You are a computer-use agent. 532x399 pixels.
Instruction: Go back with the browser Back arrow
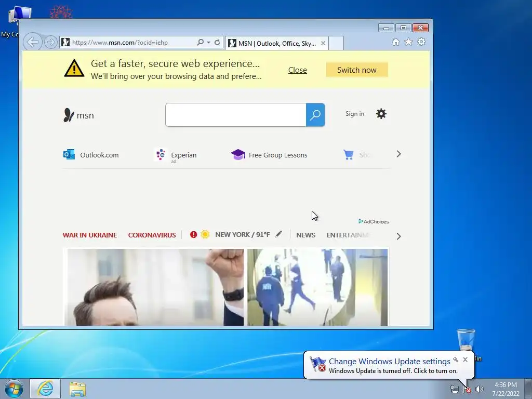pos(33,42)
